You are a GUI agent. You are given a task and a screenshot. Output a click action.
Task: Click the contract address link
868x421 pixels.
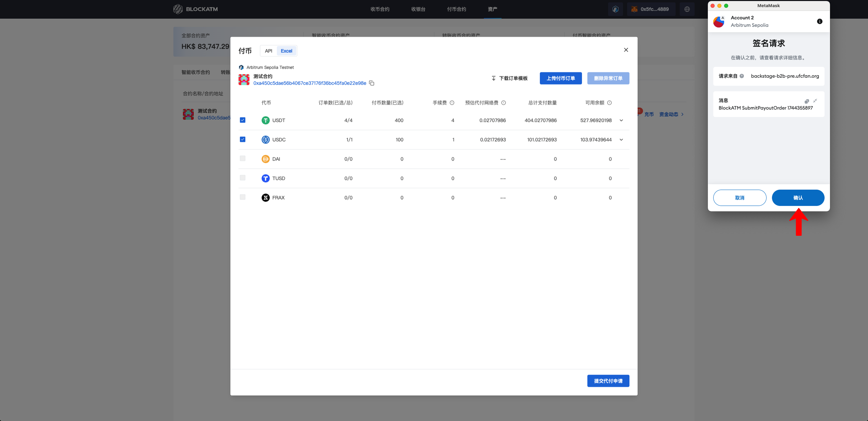309,83
